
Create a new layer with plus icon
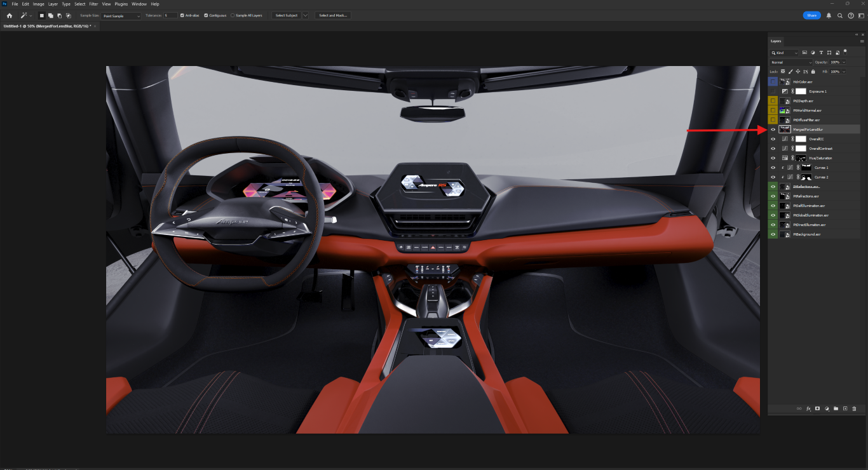coord(845,408)
